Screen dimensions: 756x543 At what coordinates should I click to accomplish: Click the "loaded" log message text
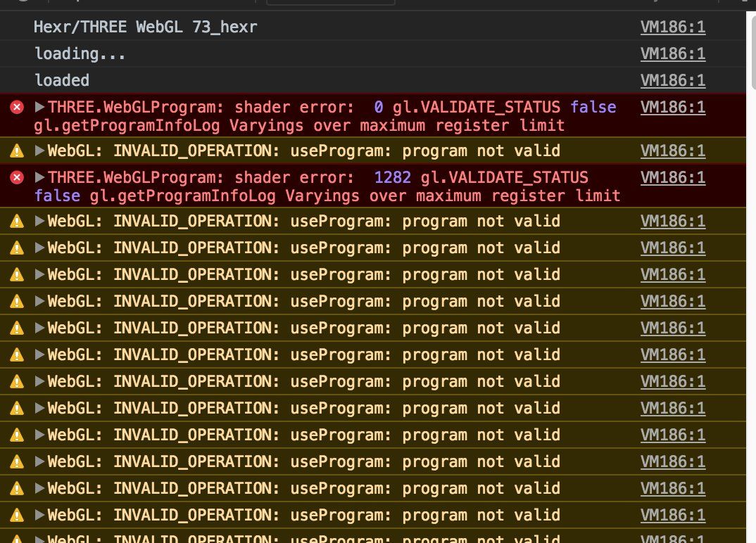click(61, 81)
